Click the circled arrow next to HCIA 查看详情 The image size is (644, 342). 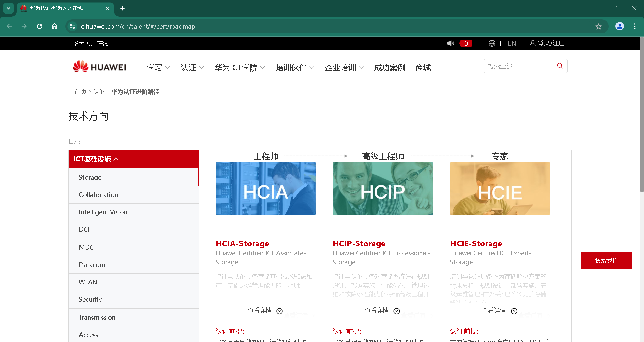pyautogui.click(x=279, y=311)
